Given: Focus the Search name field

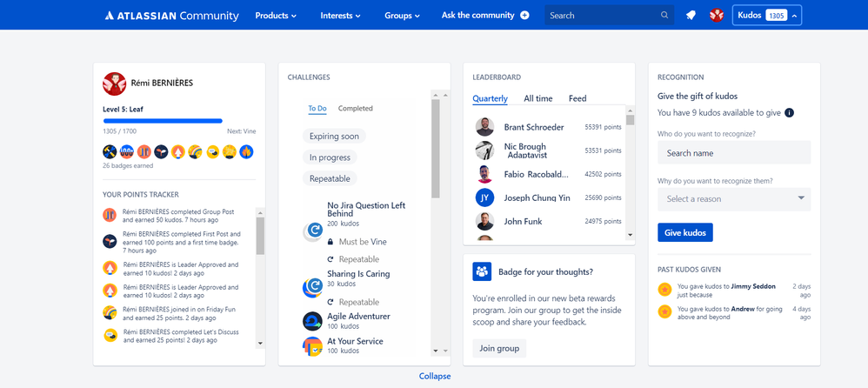Looking at the screenshot, I should tap(734, 153).
